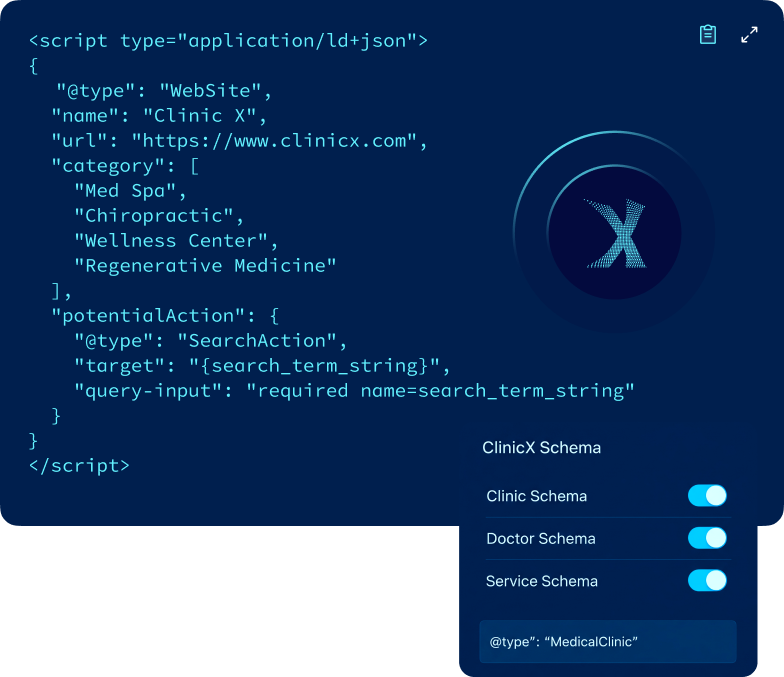
Task: Click the "Regenerative Medicine" entry
Action: 205,266
